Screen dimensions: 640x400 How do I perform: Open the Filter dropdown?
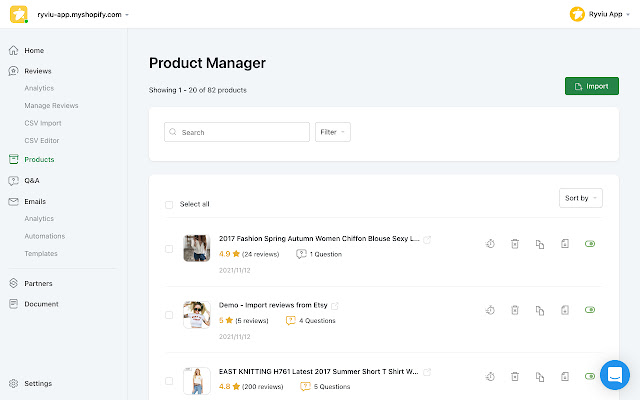click(333, 132)
